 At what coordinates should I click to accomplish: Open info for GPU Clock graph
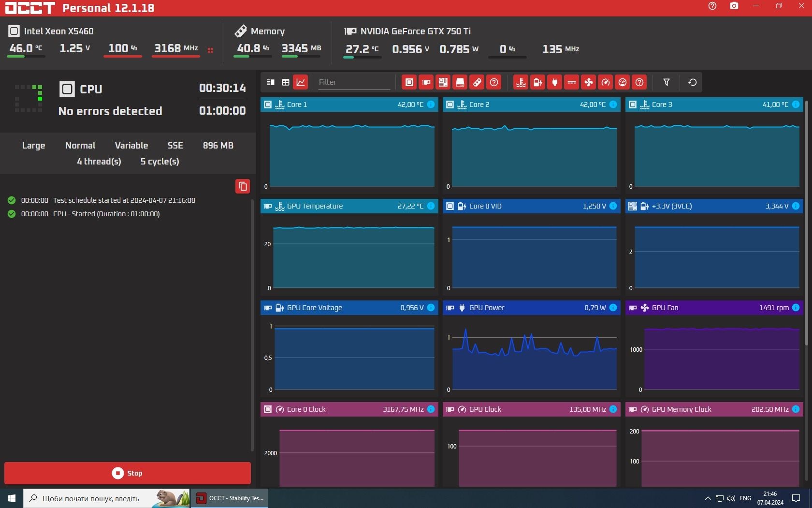coord(613,409)
